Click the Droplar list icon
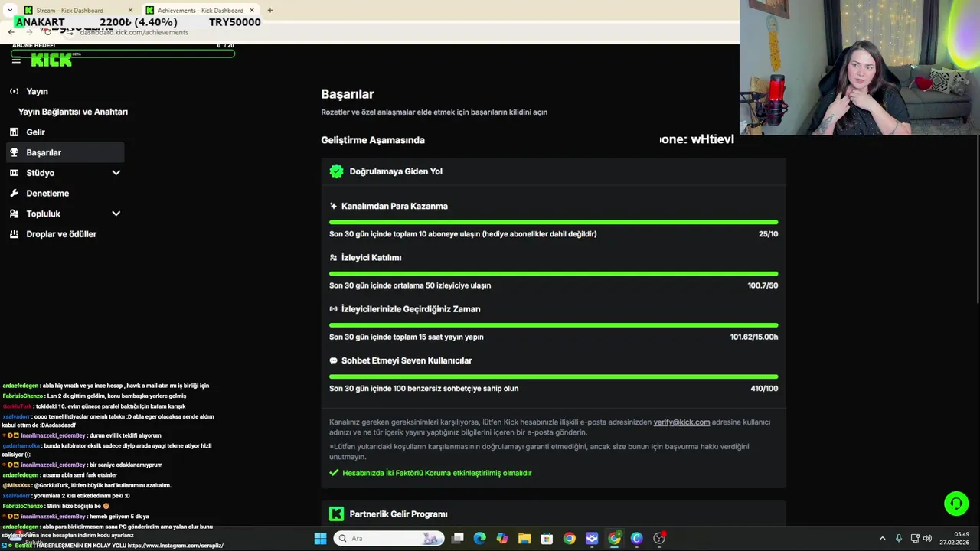 coord(14,234)
